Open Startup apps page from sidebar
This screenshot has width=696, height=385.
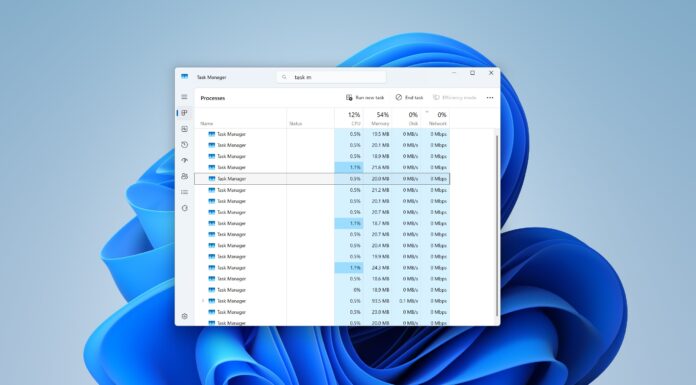pyautogui.click(x=185, y=160)
